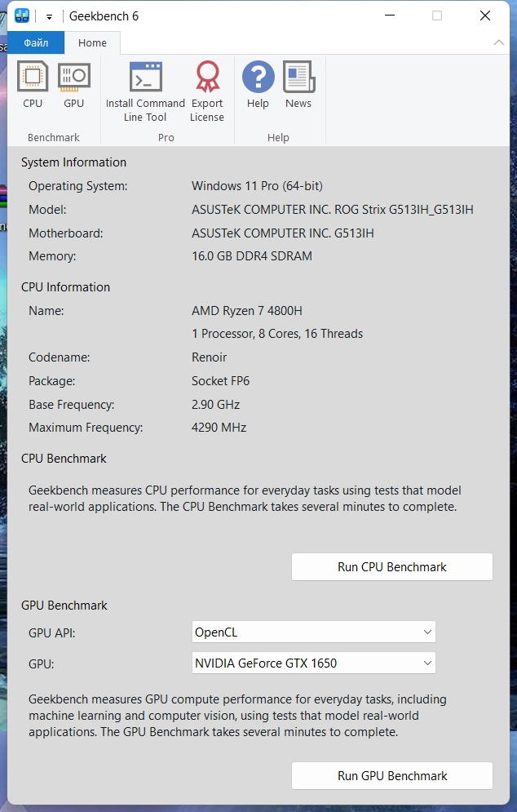The height and width of the screenshot is (812, 517).
Task: Close the Geekbench 6 window
Action: (x=485, y=16)
